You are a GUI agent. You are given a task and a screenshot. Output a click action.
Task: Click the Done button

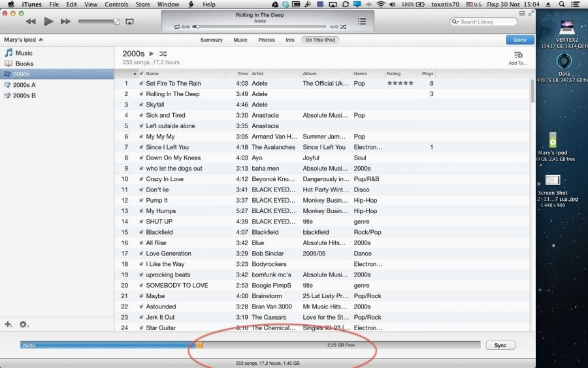coord(520,40)
